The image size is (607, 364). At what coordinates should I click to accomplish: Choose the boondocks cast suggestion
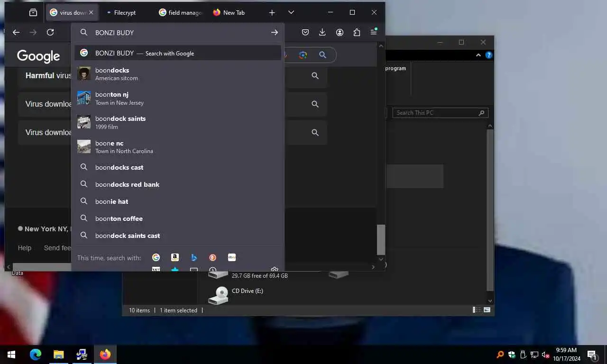coord(178,167)
